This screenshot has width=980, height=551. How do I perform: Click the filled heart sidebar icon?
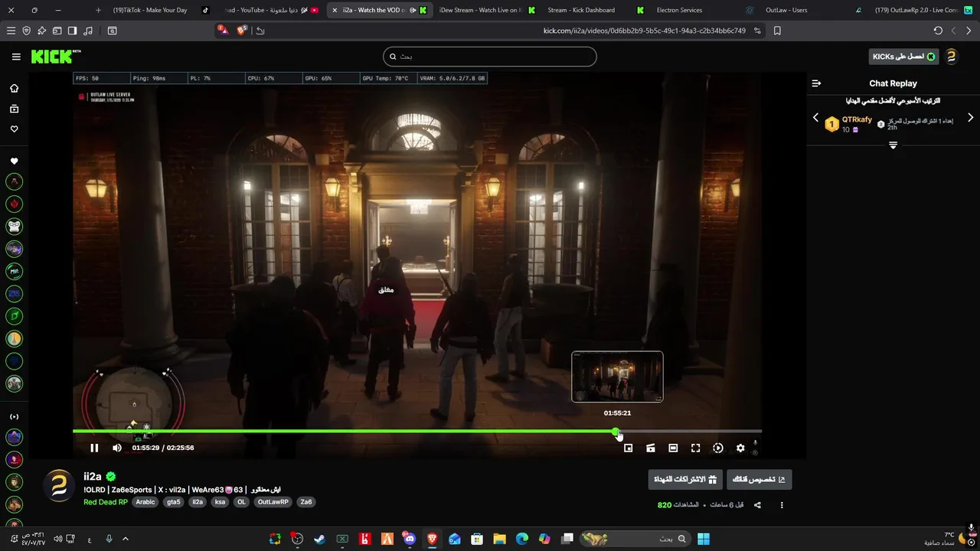click(14, 161)
